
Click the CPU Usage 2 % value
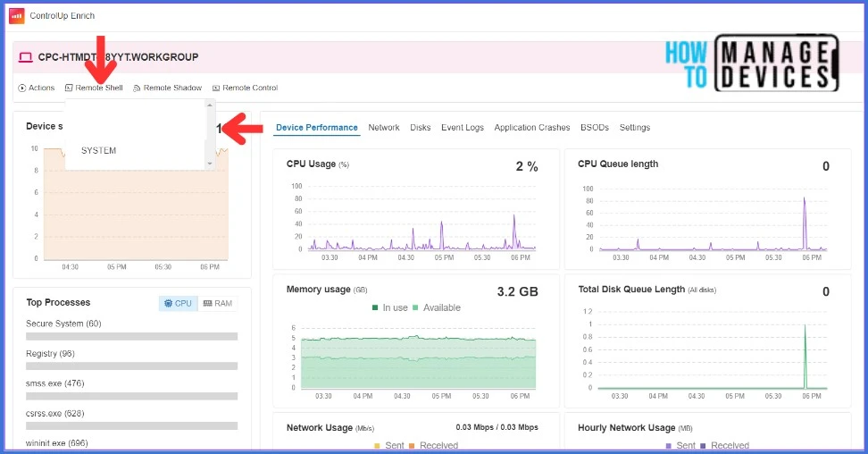click(527, 166)
